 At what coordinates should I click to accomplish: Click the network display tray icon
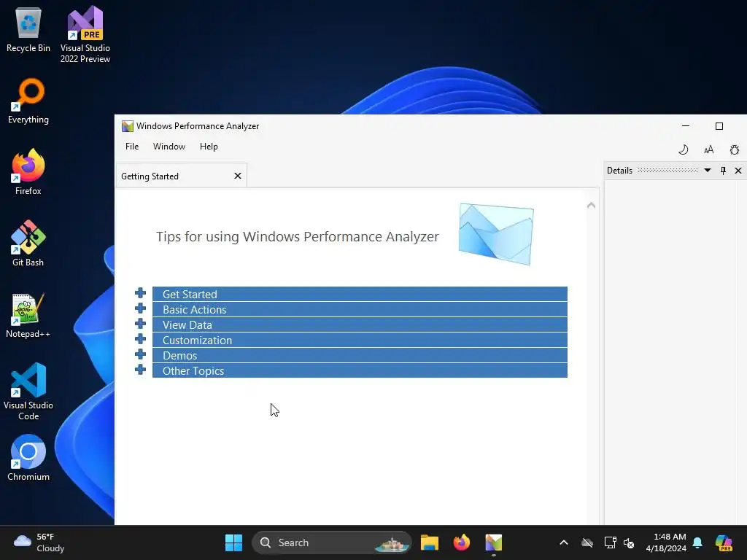tap(610, 542)
